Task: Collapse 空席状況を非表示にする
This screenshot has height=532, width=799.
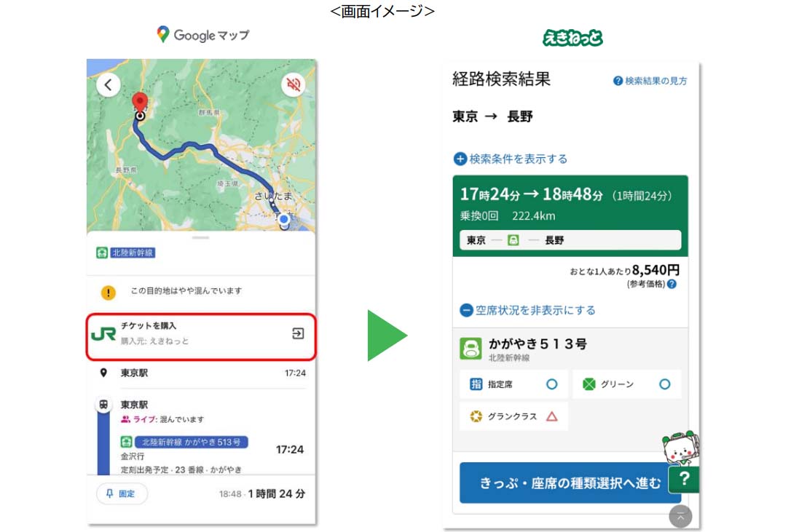Action: click(x=527, y=310)
